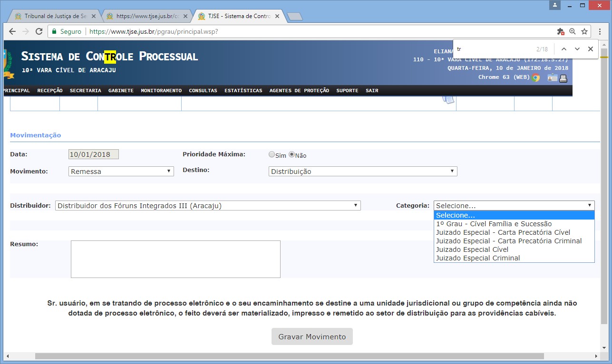Bookmark this page with the star icon
The image size is (612, 364).
click(x=584, y=31)
